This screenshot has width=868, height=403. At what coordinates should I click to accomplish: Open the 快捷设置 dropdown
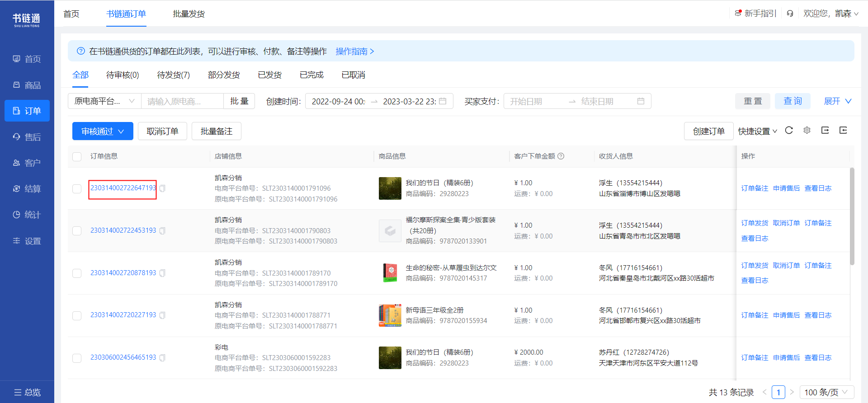758,131
